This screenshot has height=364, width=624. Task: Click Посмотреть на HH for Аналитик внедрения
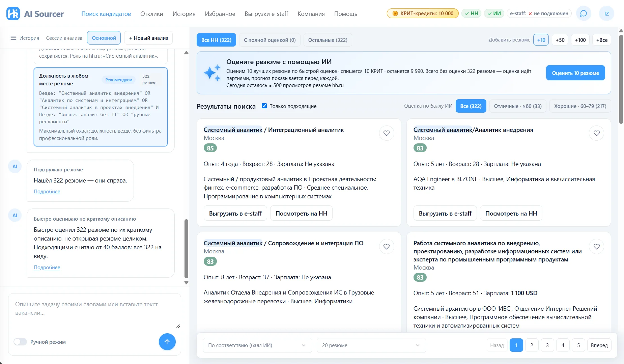511,213
